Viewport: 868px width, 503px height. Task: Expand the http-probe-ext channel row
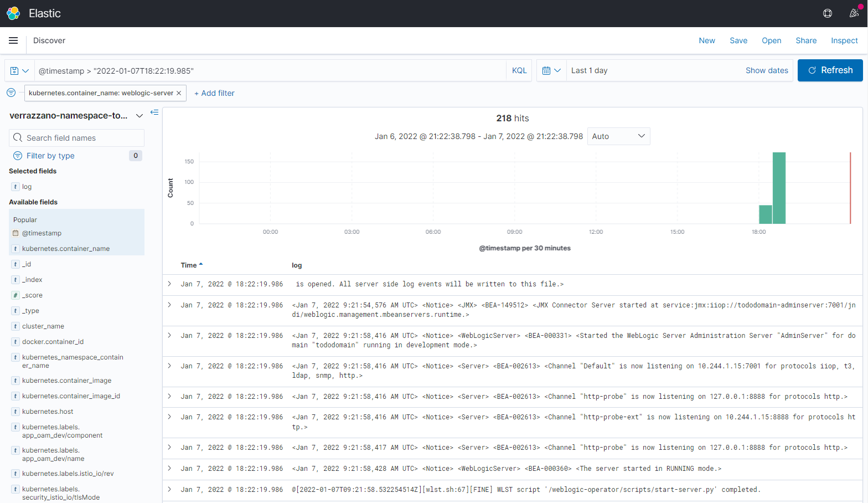coord(169,417)
